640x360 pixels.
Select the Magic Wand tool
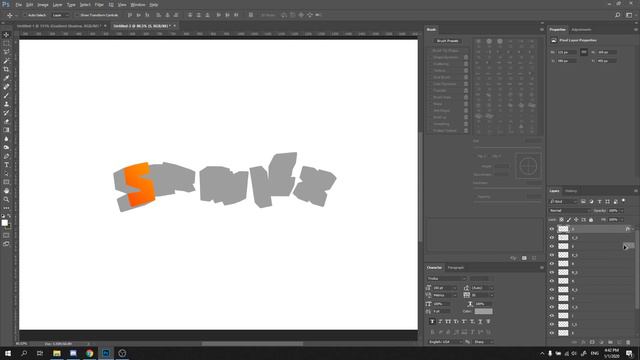pyautogui.click(x=6, y=61)
